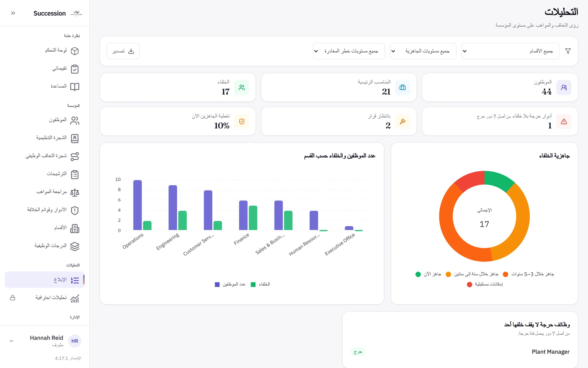Open الأقسام building icon
The height and width of the screenshot is (368, 588).
tap(75, 228)
